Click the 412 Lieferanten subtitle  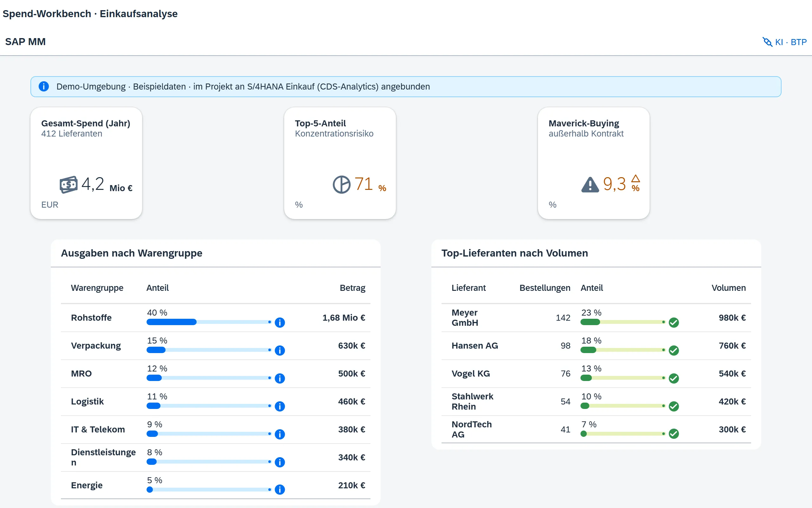tap(71, 133)
